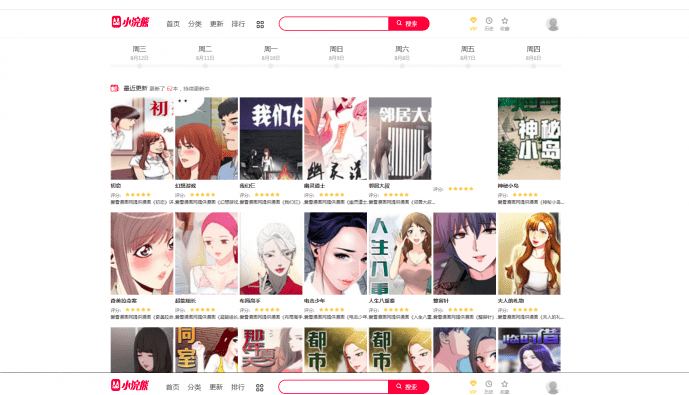Viewport: 689px width, 395px height.
Task: Click the star rating of the coverless card
Action: click(461, 189)
